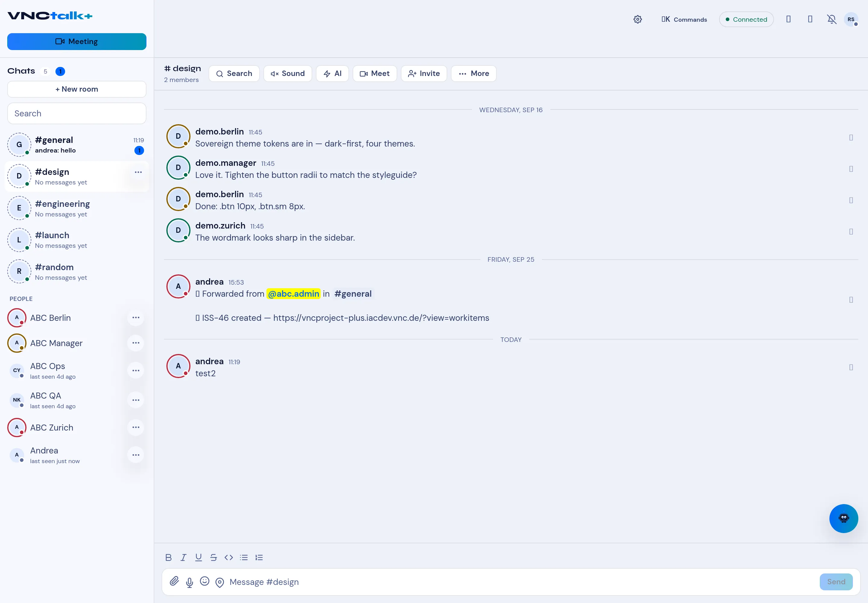Click the @abc.admin mention

click(294, 294)
